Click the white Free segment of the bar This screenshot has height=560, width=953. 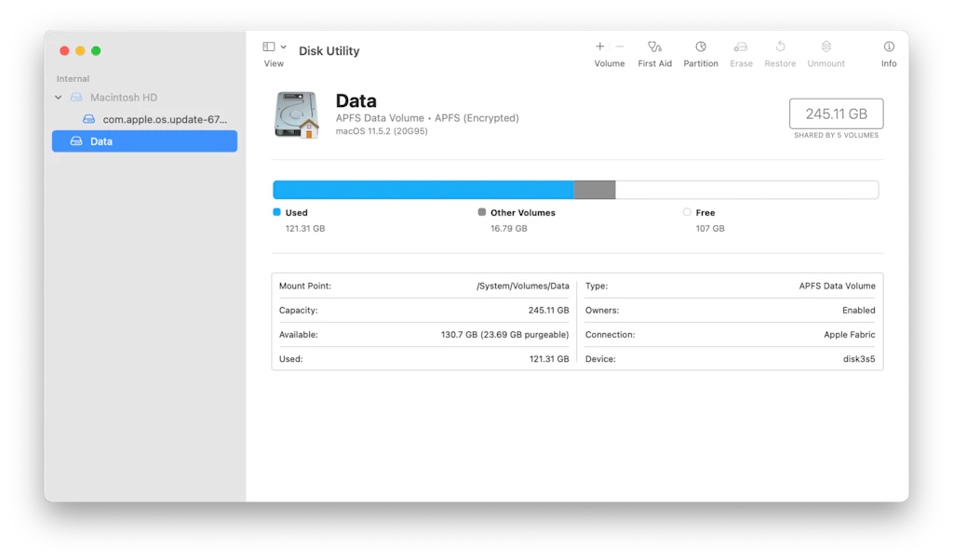[747, 190]
